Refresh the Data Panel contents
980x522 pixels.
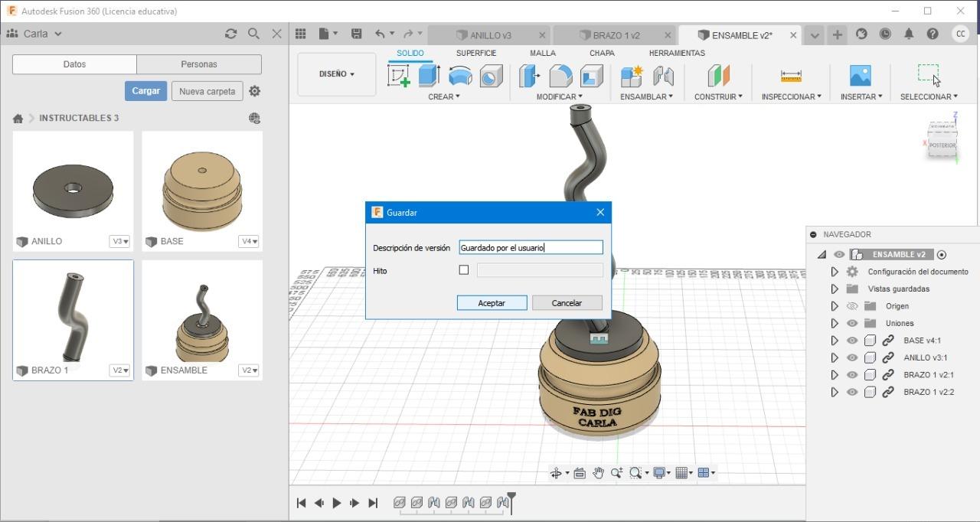click(x=230, y=34)
